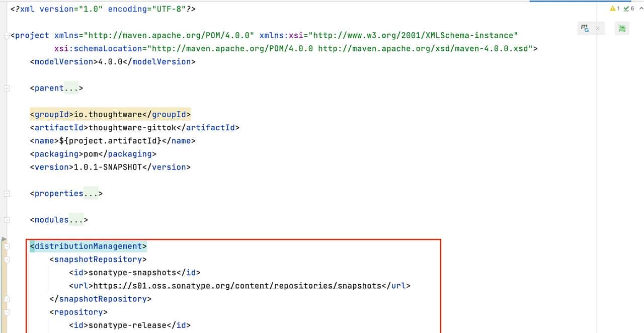The image size is (644, 333).
Task: Click the sonatype-snapshots id value
Action: 132,273
